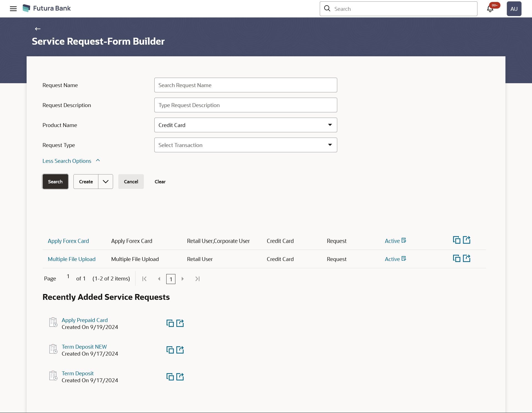This screenshot has width=532, height=413.
Task: Export the Apply Forex Card request
Action: pyautogui.click(x=467, y=240)
